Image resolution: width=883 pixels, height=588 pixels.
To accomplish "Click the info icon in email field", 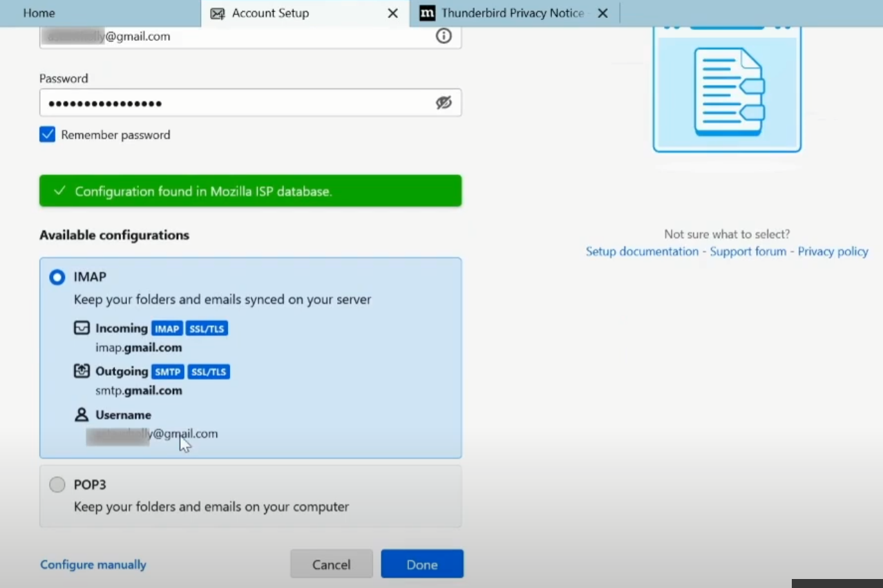I will tap(444, 36).
